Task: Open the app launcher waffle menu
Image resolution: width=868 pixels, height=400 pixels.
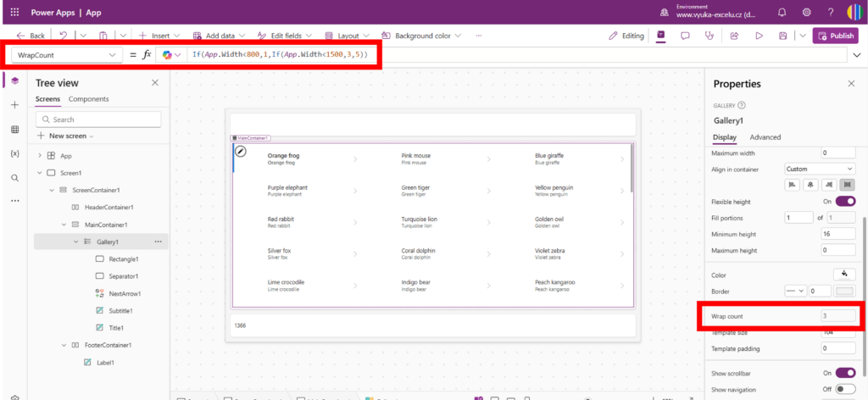Action: pos(15,12)
